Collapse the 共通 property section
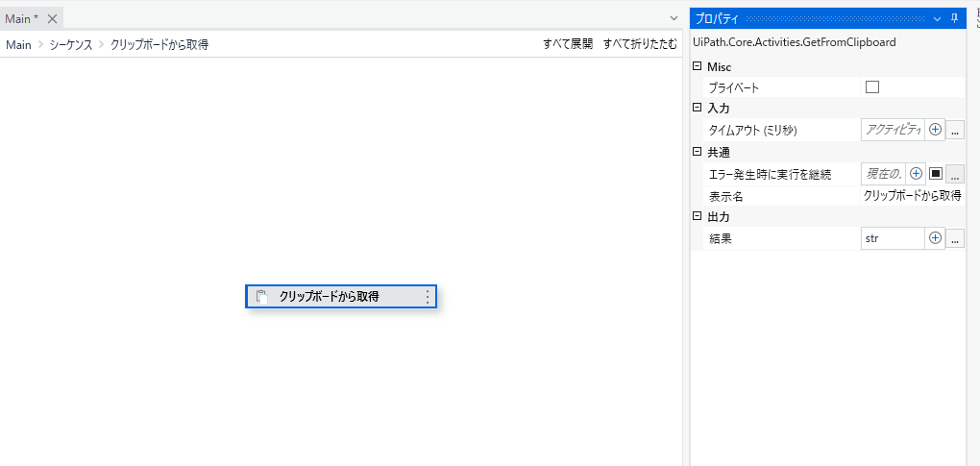Viewport: 980px width, 466px height. click(x=697, y=151)
